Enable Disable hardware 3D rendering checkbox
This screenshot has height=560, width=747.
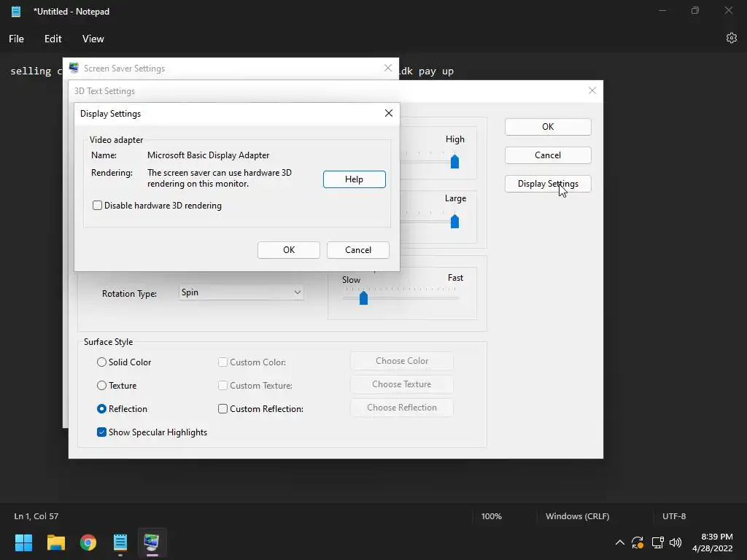point(97,205)
